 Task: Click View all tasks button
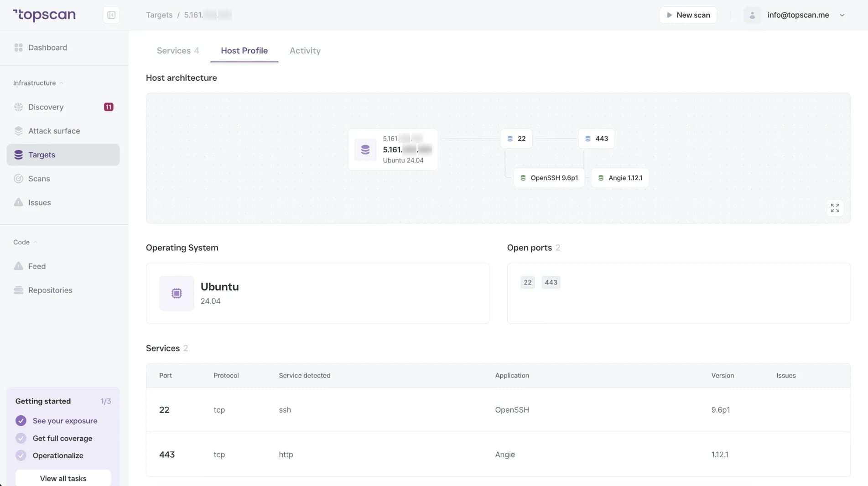[x=63, y=478]
